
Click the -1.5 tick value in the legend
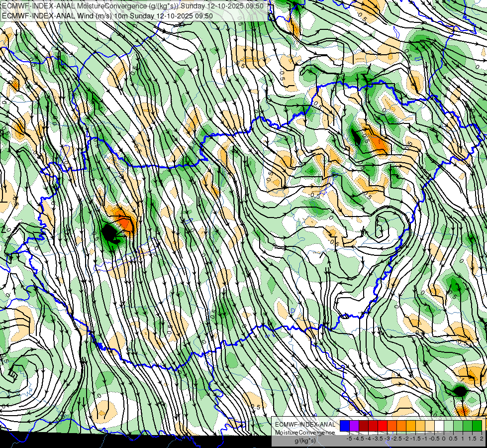[x=415, y=439]
